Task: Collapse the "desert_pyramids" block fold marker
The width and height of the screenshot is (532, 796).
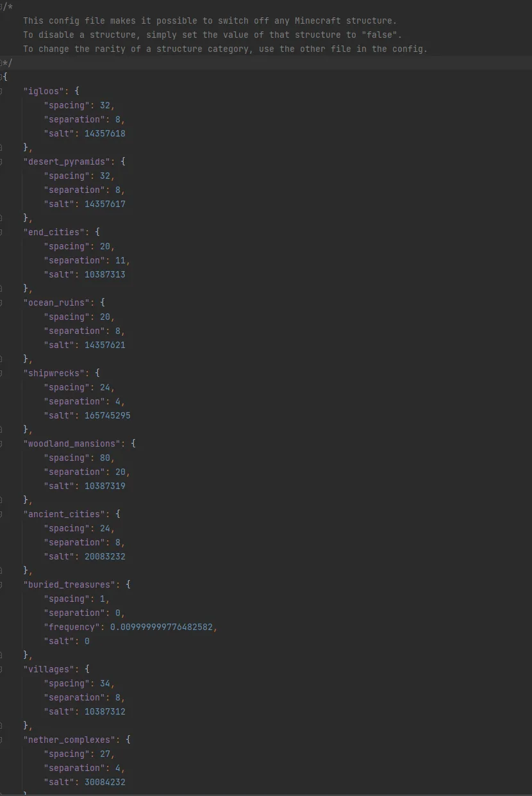Action: tap(1, 162)
